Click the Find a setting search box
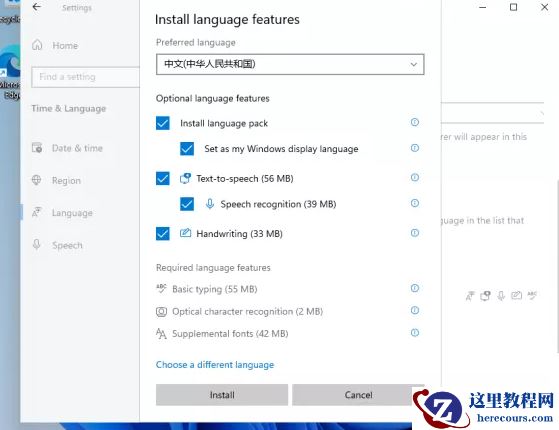The image size is (559, 430). [85, 77]
